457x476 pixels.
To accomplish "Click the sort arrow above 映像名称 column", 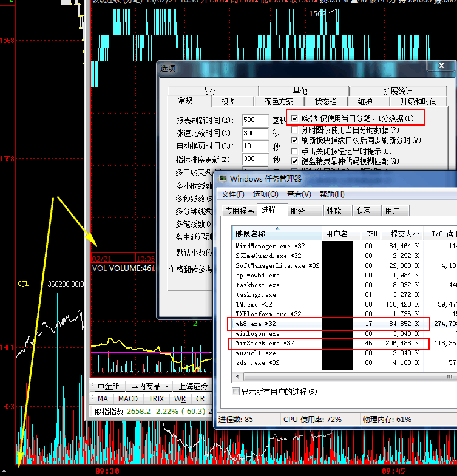I will click(x=277, y=228).
